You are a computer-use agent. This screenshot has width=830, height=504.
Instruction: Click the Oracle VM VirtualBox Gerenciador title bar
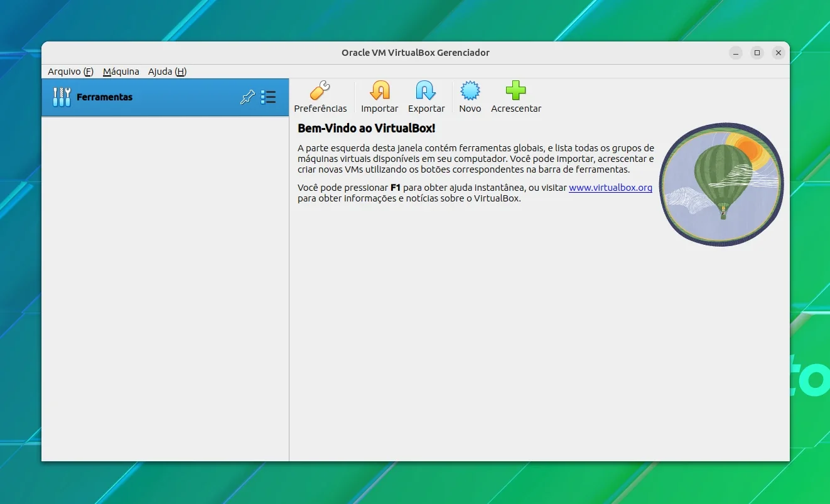coord(415,53)
